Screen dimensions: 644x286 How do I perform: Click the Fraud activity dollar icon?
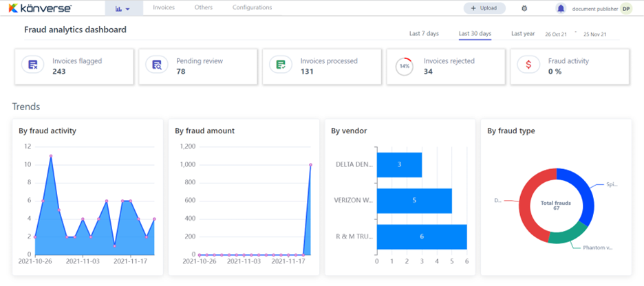click(528, 65)
